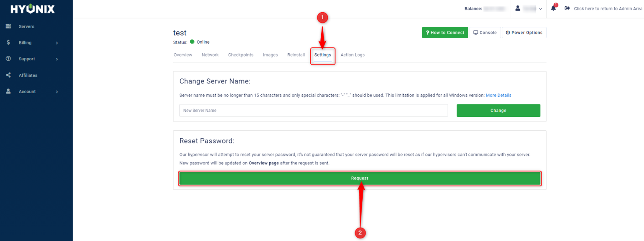Open the More Details link

coord(498,95)
